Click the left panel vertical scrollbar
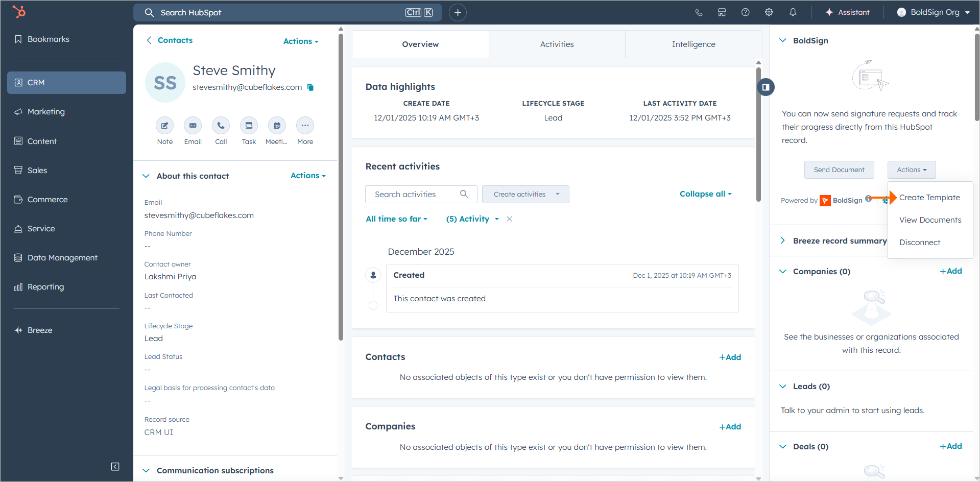Screen dimensions: 980x482 click(341, 187)
